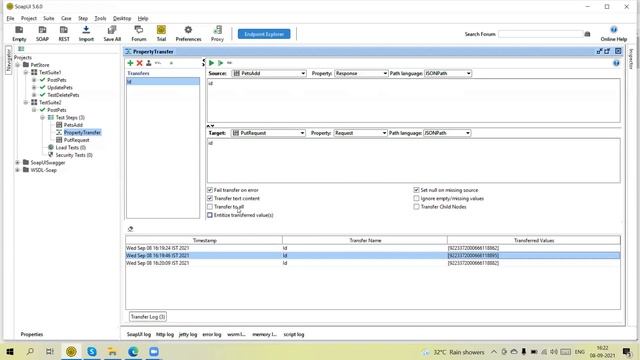The width and height of the screenshot is (640, 360).
Task: Open Source step dropdown (PetsAdd)
Action: click(x=269, y=73)
